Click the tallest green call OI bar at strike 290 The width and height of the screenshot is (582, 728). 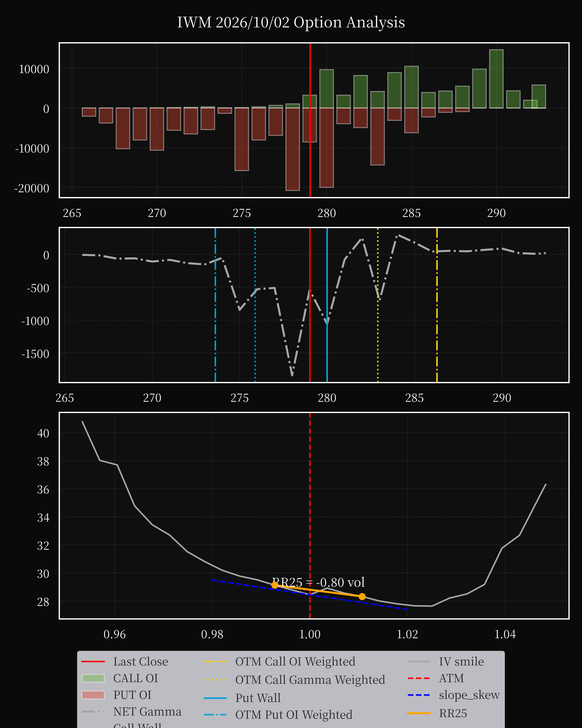[496, 79]
